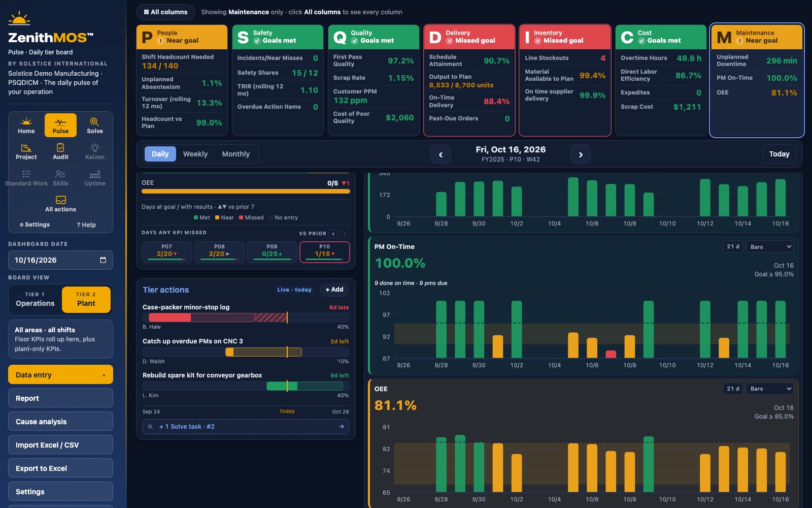Select the Weekly period toggle

pyautogui.click(x=195, y=154)
